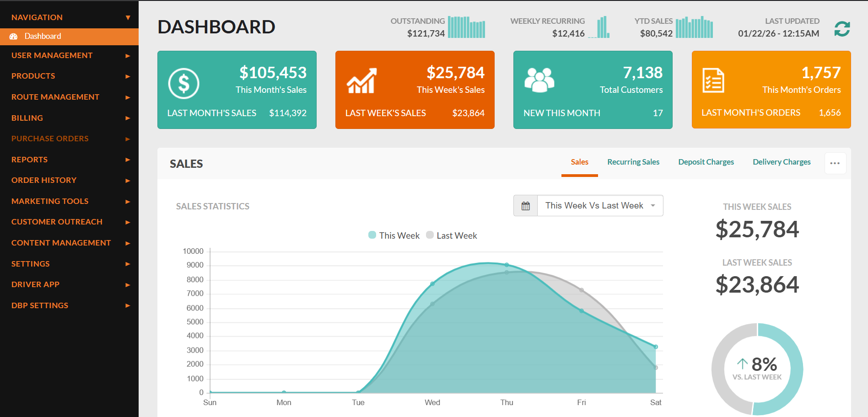Viewport: 868px width, 417px height.
Task: Click the sales growth chart icon on orange card
Action: tap(362, 81)
